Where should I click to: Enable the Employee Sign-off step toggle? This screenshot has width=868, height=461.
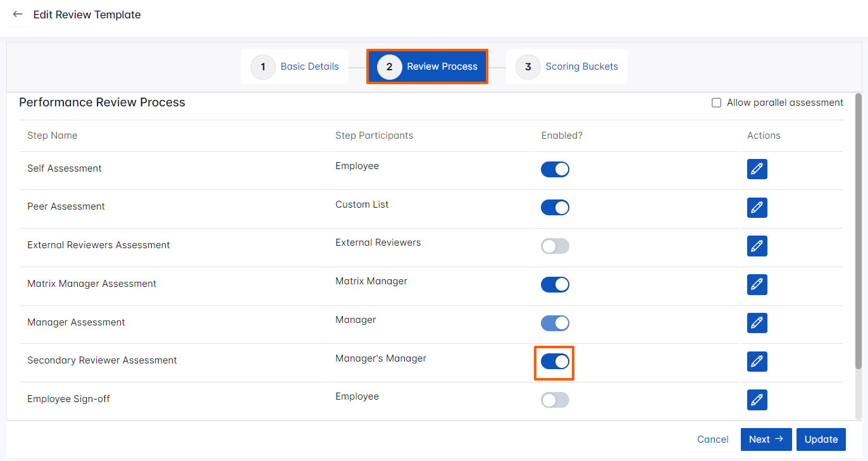[x=555, y=400]
